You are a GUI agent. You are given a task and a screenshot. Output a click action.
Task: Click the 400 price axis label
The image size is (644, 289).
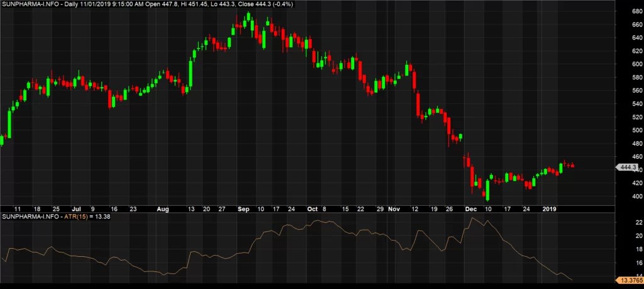point(637,196)
